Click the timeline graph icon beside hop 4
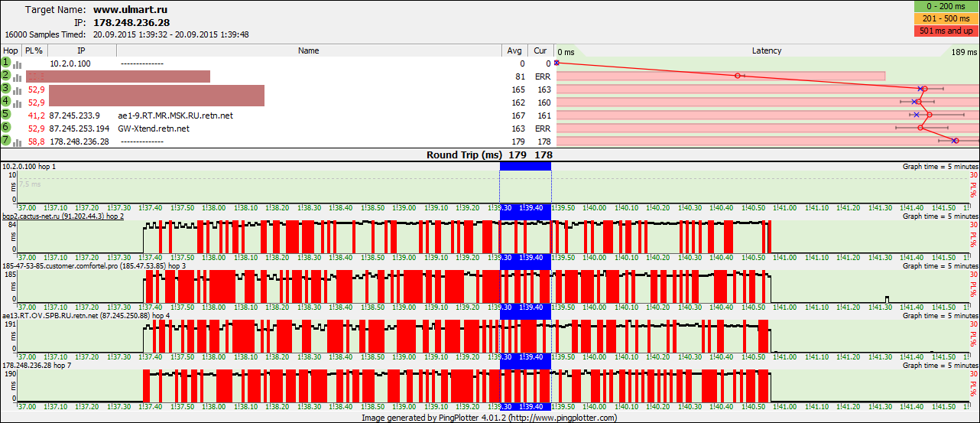The image size is (980, 423). coord(18,103)
